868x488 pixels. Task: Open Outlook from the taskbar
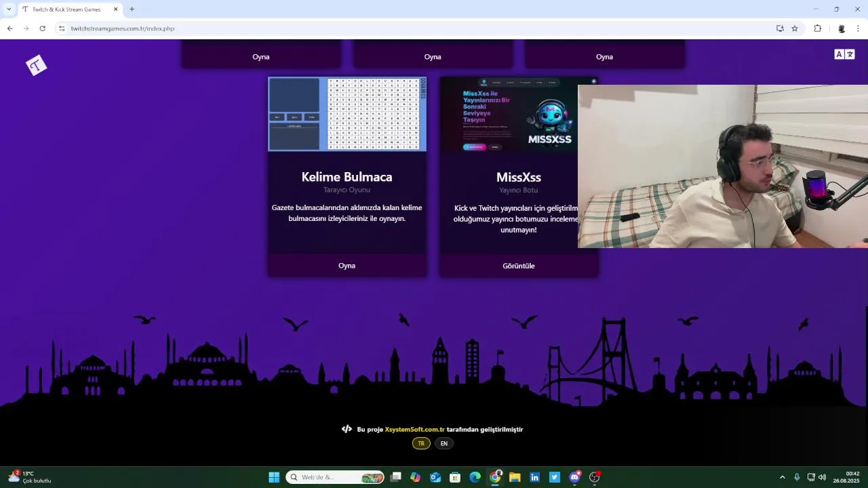pyautogui.click(x=435, y=477)
